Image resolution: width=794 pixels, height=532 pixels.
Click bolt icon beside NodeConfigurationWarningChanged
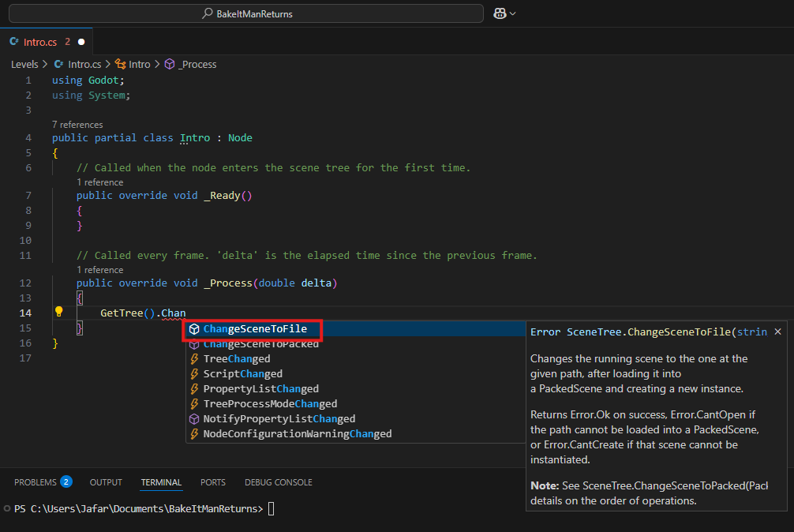pos(194,434)
